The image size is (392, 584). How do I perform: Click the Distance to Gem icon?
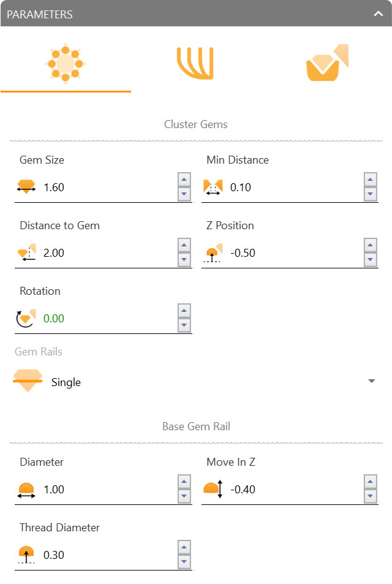(x=26, y=252)
